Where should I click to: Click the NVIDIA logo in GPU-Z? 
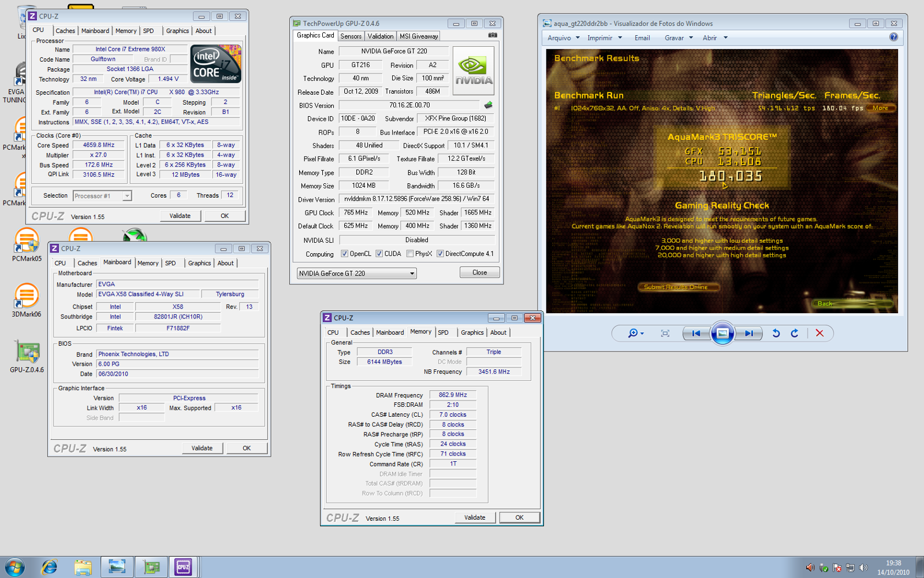[x=474, y=71]
